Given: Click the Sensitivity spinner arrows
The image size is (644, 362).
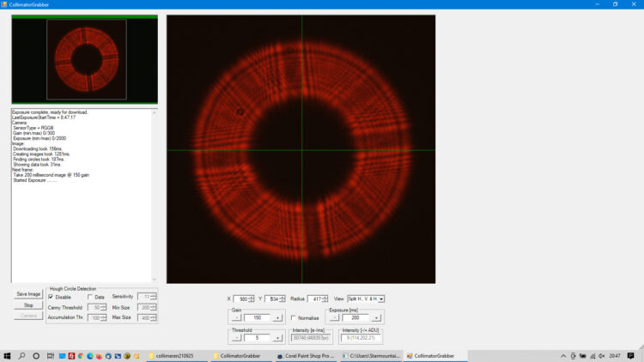Looking at the screenshot, I should coord(153,296).
